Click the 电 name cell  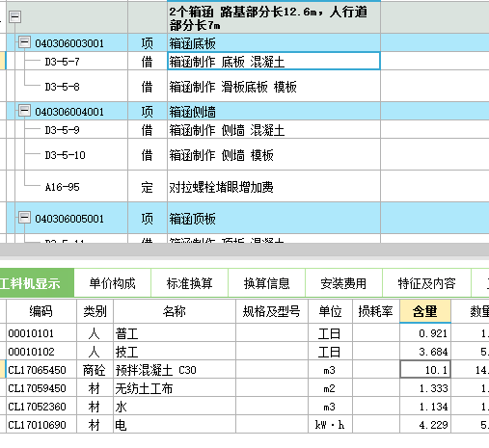click(x=175, y=425)
